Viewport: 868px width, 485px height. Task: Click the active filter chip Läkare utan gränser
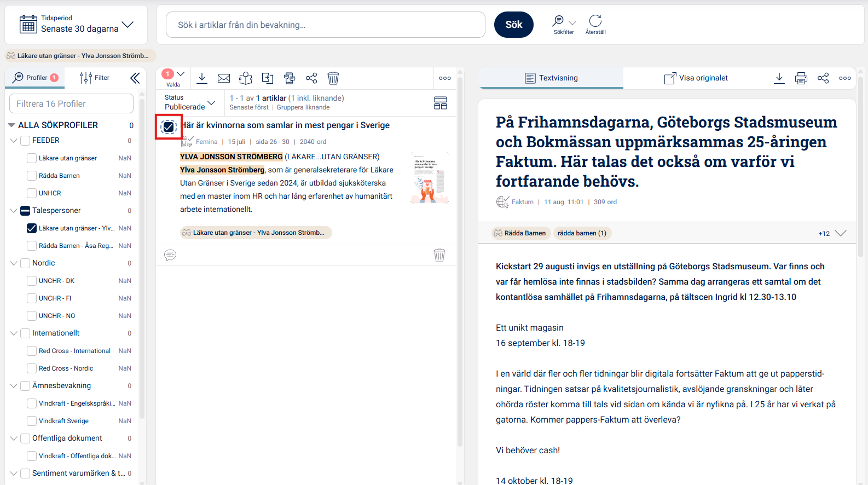pyautogui.click(x=80, y=56)
